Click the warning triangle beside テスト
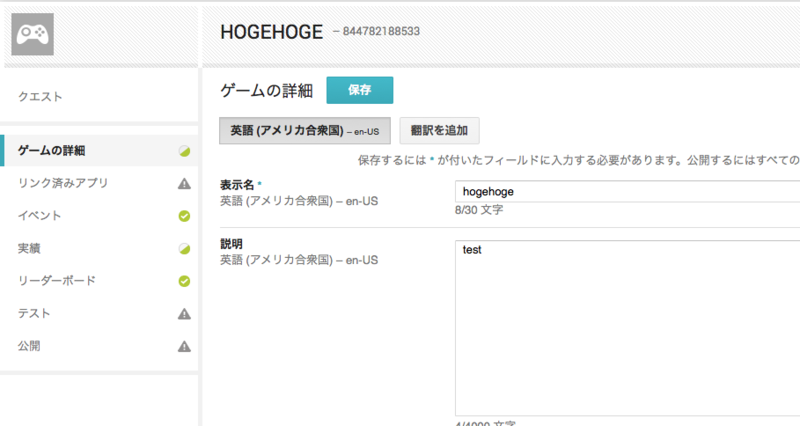 coord(184,314)
